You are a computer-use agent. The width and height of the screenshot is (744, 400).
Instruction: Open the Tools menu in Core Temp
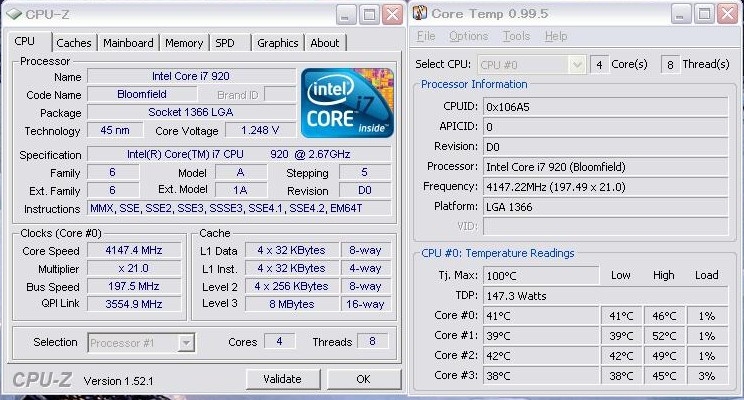516,36
